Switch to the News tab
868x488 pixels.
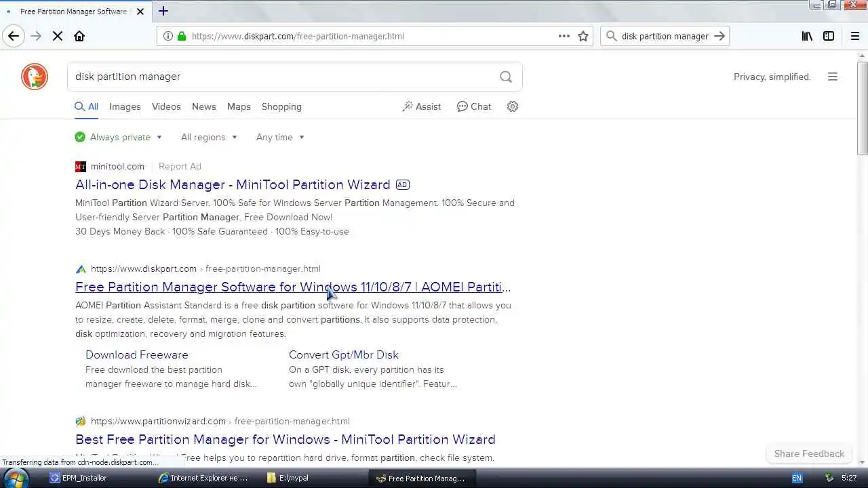203,106
